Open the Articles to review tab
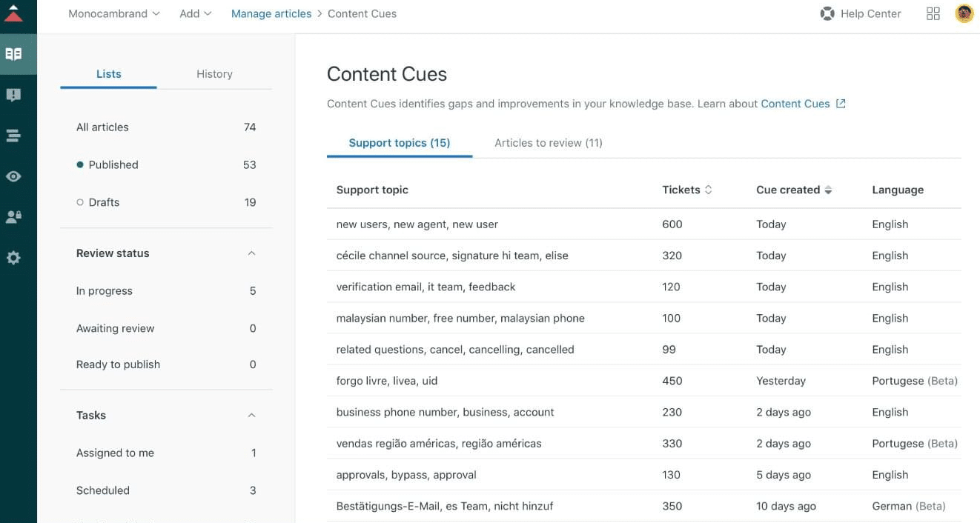 [548, 142]
